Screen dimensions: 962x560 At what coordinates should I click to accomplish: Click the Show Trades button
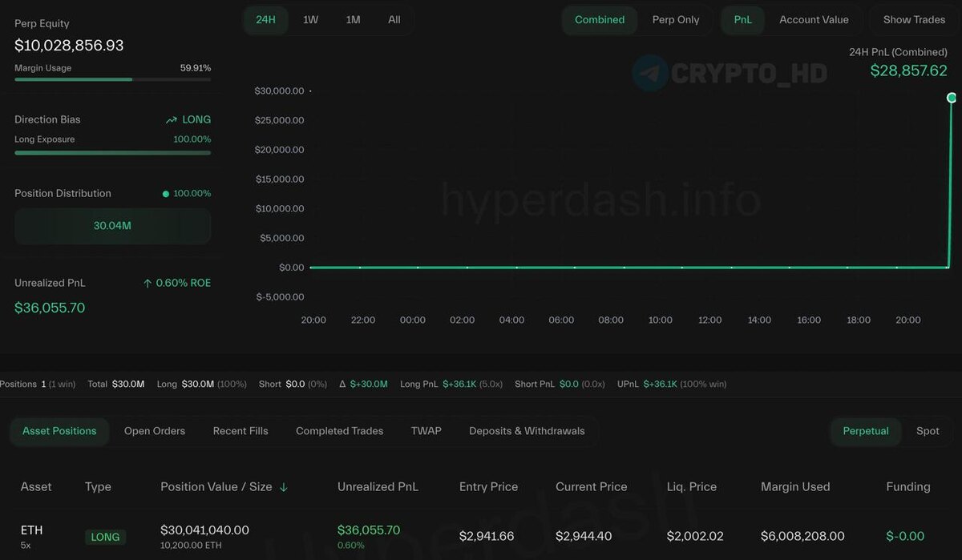click(x=914, y=20)
